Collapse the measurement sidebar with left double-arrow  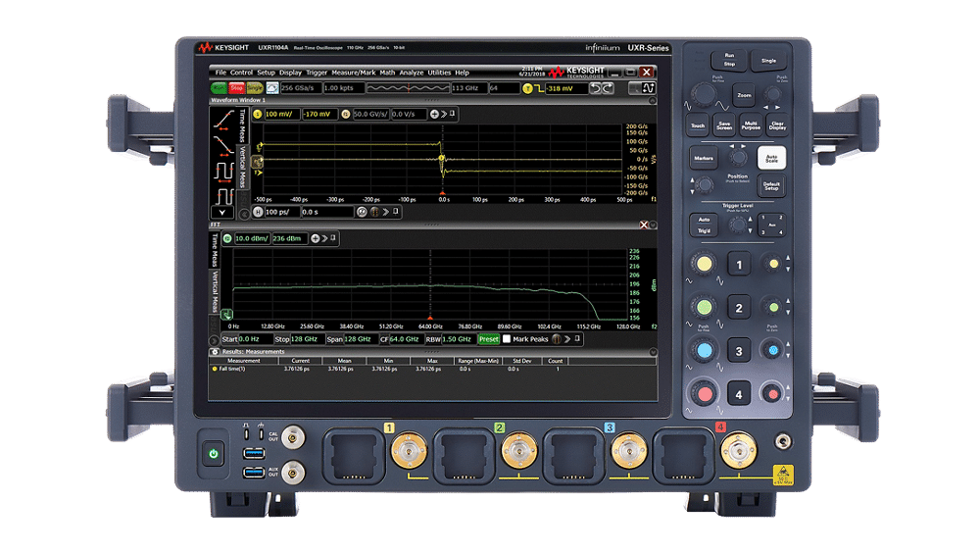point(244,213)
